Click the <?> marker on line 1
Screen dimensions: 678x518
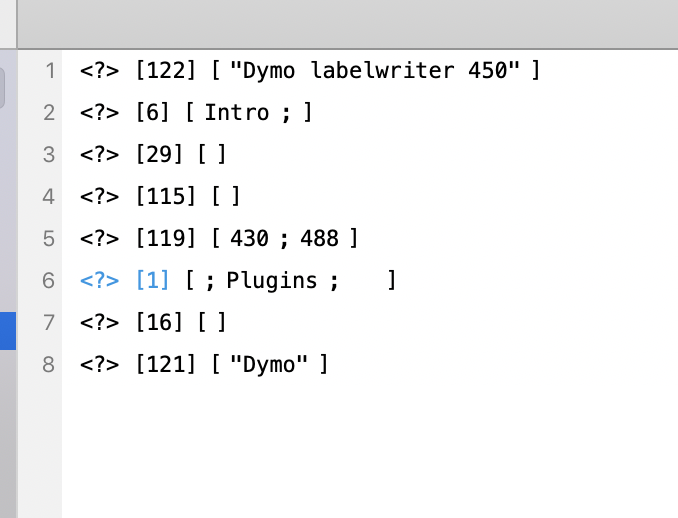click(x=99, y=71)
